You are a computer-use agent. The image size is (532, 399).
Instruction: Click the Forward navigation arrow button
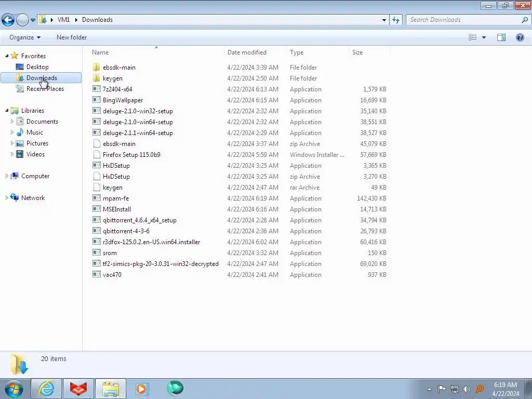pos(22,20)
